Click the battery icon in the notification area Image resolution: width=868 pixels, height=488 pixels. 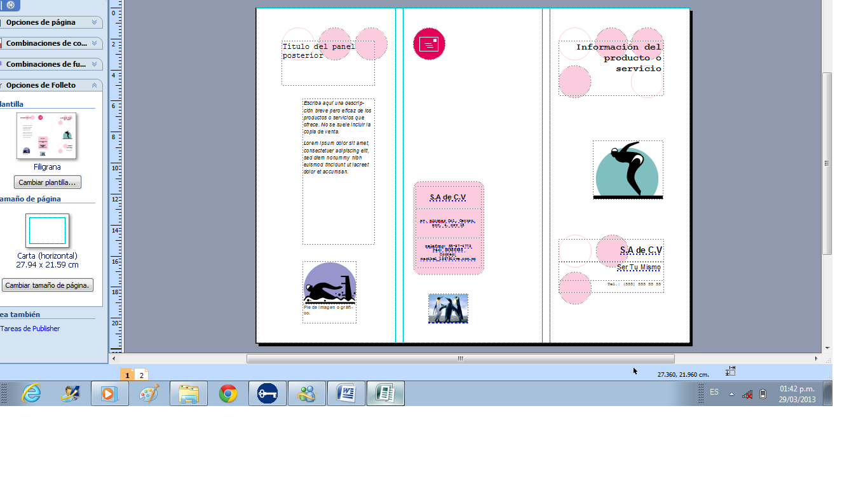(762, 393)
